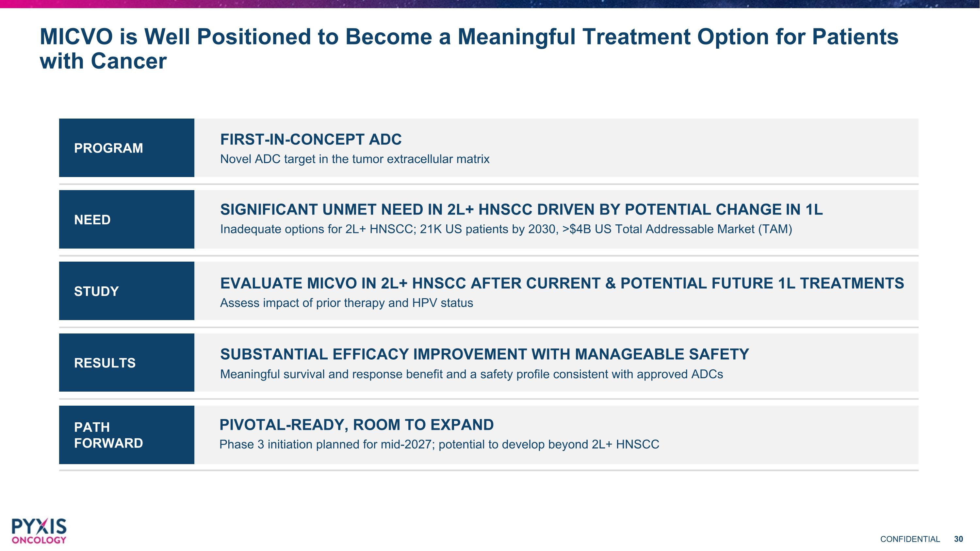
Task: Click the EVALUATE MICVO IN 2L+ HNSCC heading
Action: [x=562, y=283]
